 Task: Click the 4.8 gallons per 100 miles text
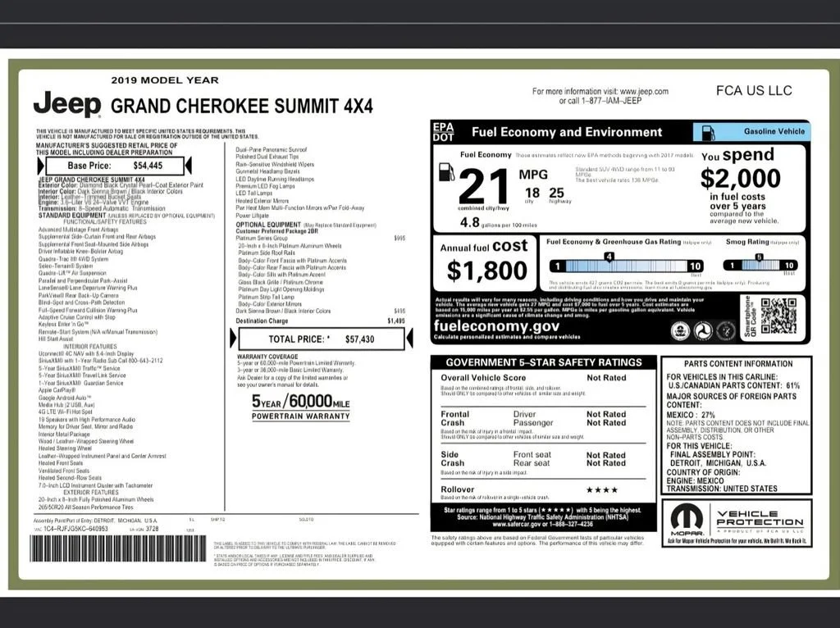498,223
